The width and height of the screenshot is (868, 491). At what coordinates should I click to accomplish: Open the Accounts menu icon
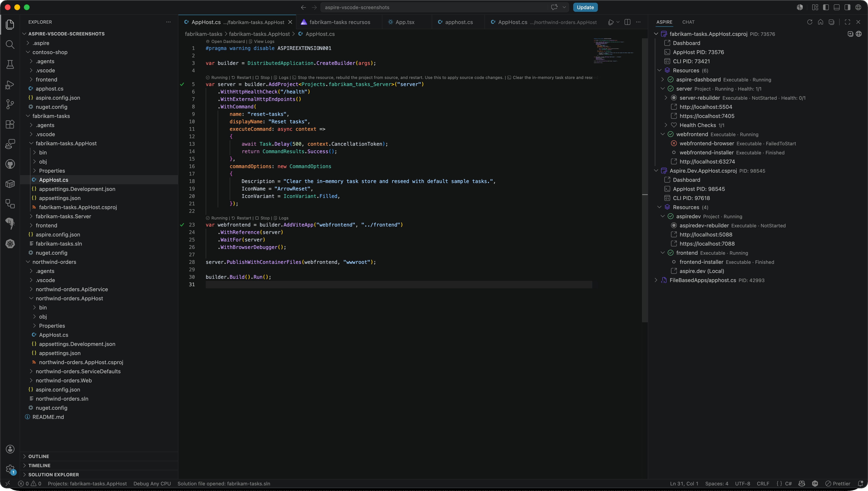(x=10, y=449)
